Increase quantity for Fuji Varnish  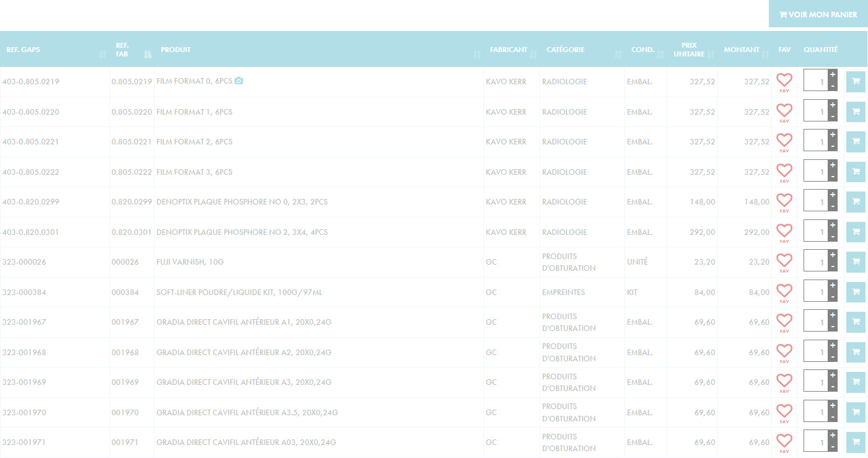[x=833, y=255]
